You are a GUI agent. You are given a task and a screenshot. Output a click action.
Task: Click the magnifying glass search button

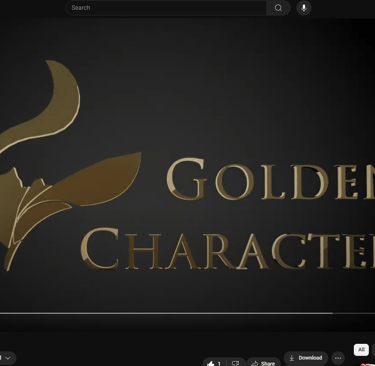click(x=278, y=8)
